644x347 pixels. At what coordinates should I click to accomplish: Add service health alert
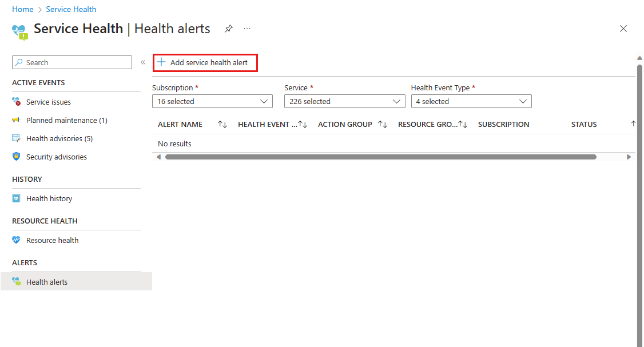(205, 63)
